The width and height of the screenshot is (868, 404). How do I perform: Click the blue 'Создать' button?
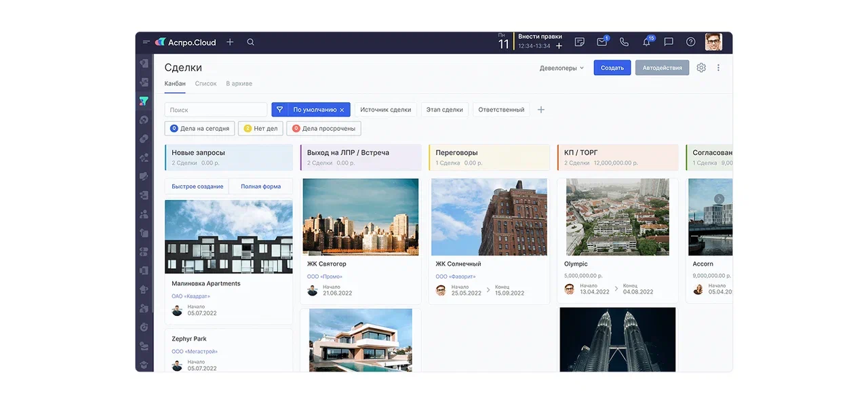coord(612,68)
